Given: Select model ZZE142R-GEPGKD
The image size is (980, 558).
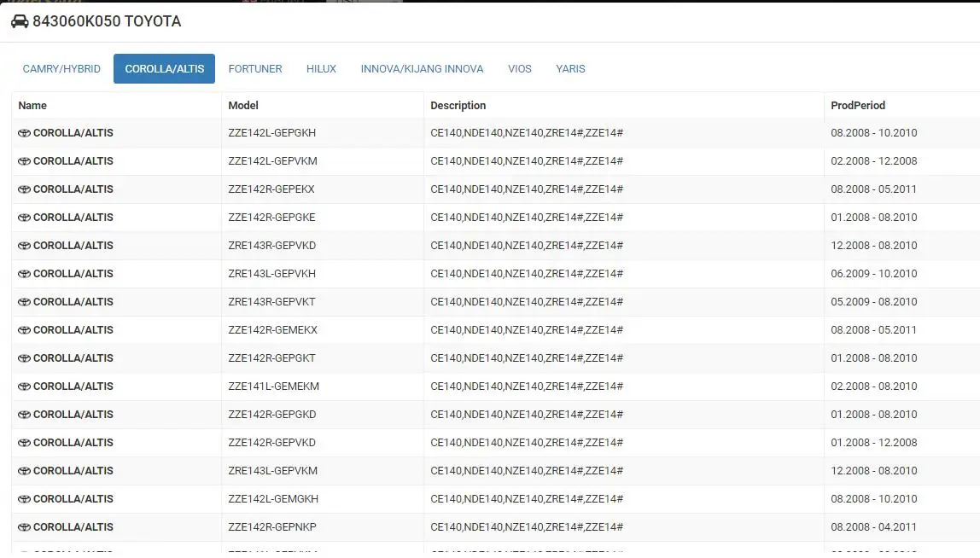Looking at the screenshot, I should tap(271, 415).
